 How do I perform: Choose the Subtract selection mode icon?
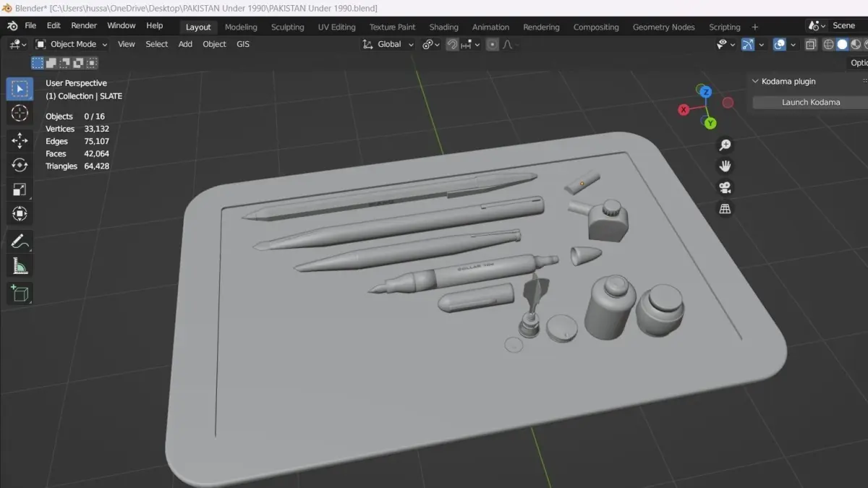click(64, 63)
